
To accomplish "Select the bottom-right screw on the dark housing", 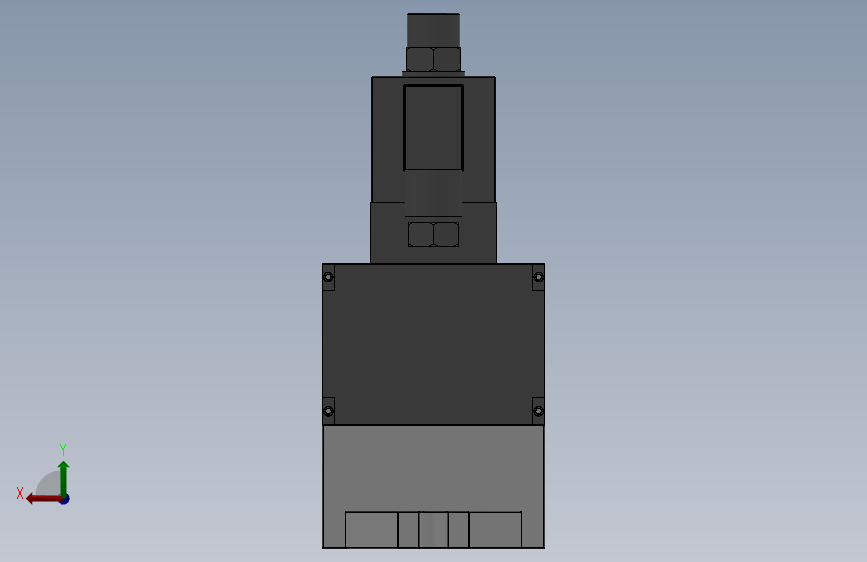I will point(539,411).
